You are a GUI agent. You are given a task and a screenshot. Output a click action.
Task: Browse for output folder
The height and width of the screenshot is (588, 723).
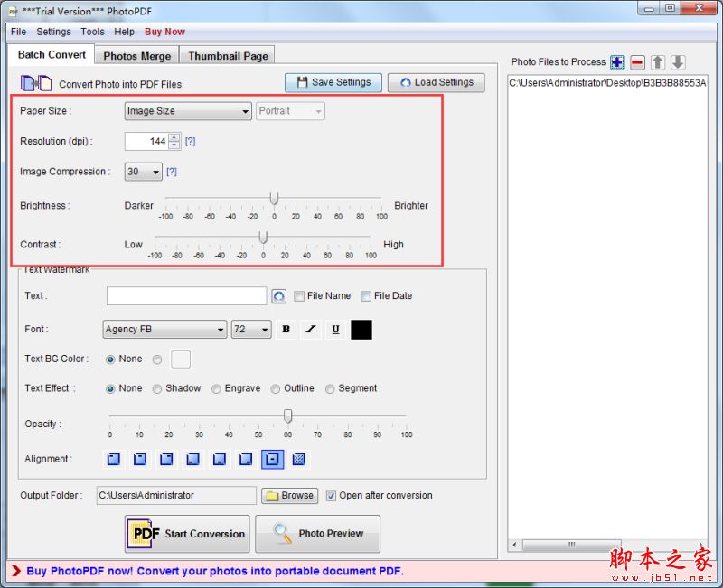coord(290,496)
